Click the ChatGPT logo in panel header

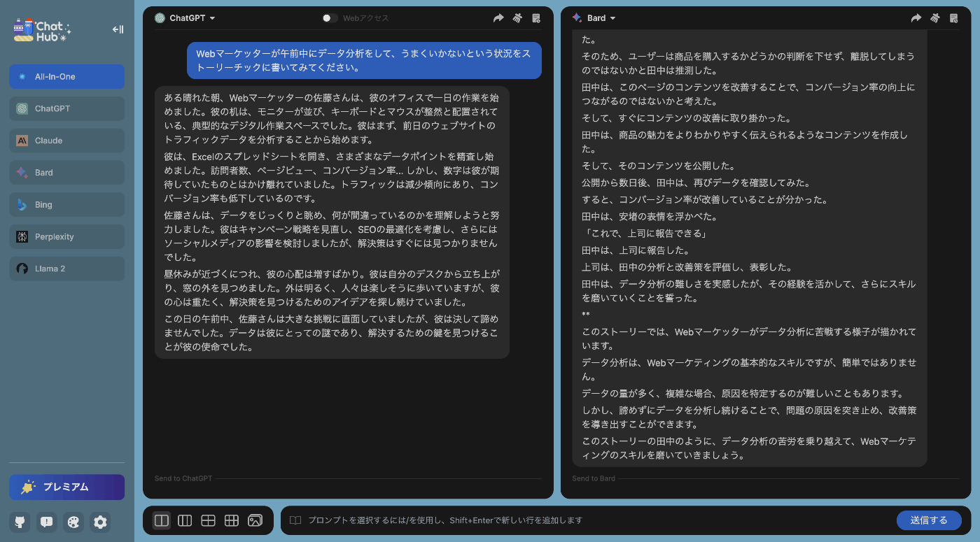click(160, 18)
